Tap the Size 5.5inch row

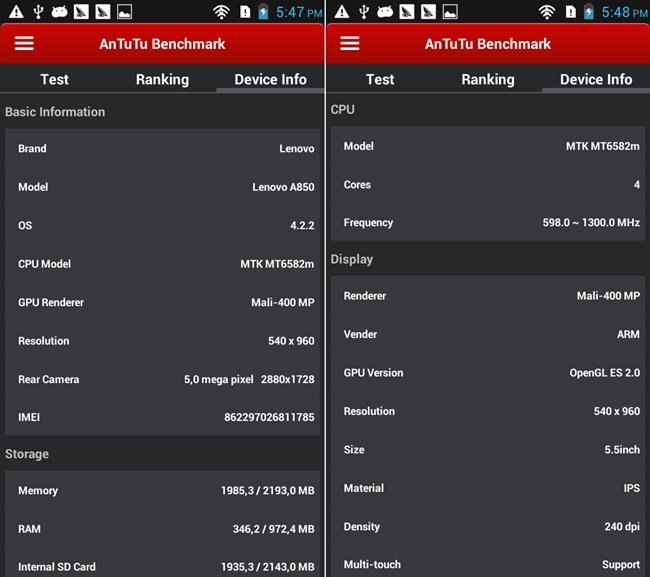[x=488, y=449]
